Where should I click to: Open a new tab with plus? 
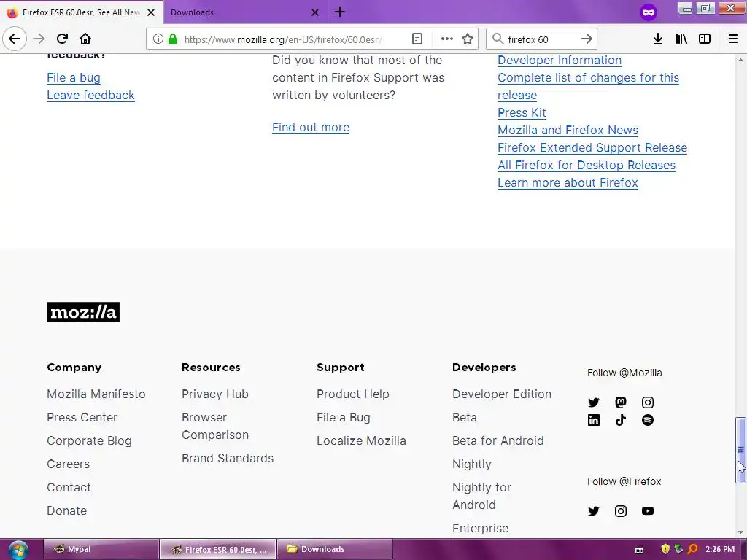[x=340, y=12]
